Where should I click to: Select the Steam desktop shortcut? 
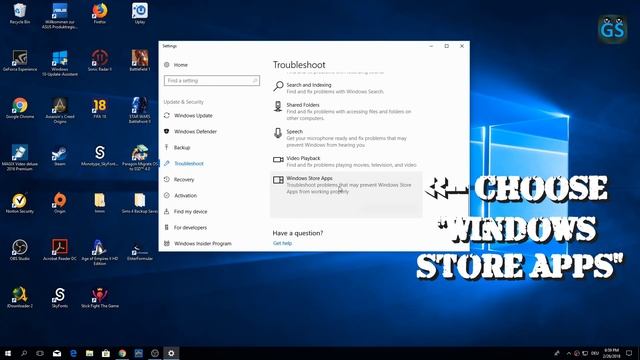[60, 155]
